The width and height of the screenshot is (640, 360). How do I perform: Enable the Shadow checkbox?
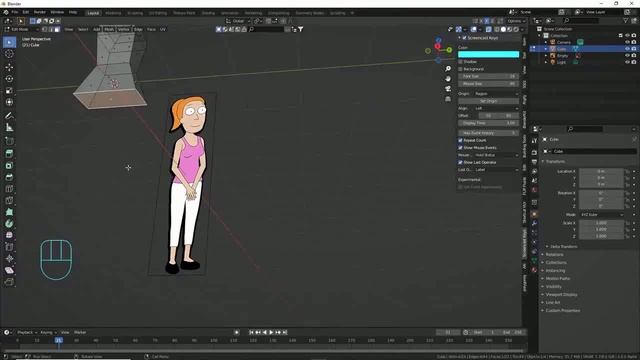click(460, 62)
